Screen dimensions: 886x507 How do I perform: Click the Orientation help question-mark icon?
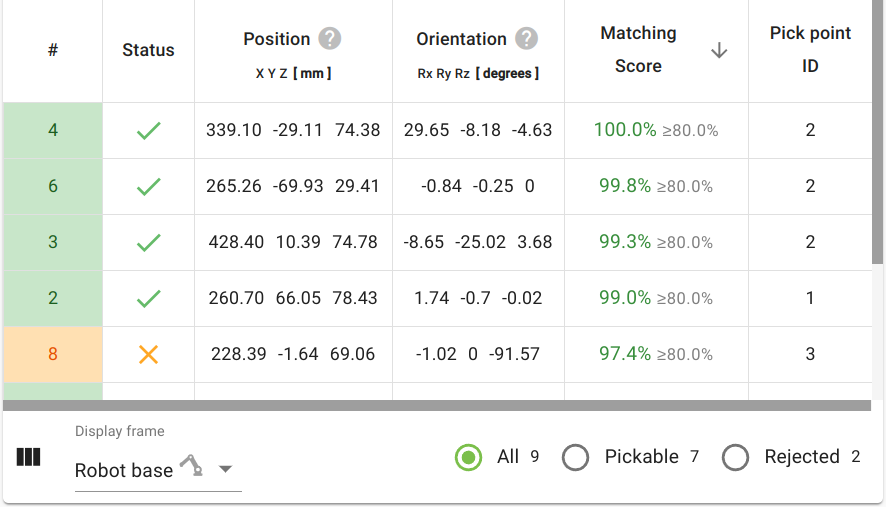pyautogui.click(x=527, y=39)
